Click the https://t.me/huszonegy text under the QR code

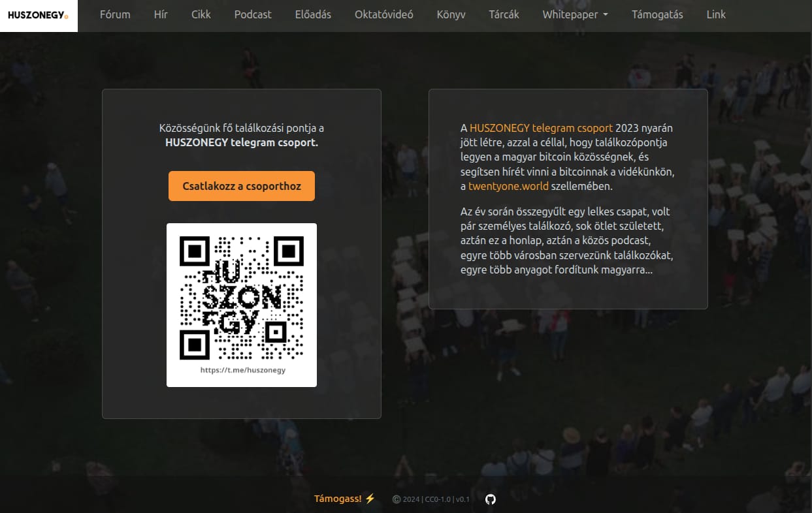coord(243,369)
